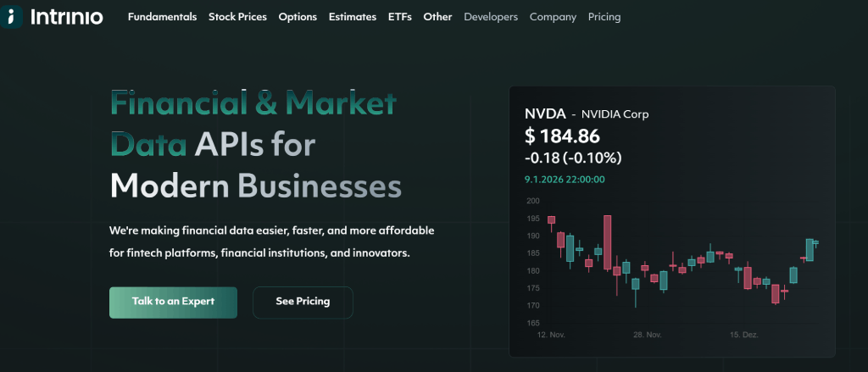Screen dimensions: 868x372
Task: Click the green 9.1.2026 22:00:00 timestamp
Action: pyautogui.click(x=565, y=180)
